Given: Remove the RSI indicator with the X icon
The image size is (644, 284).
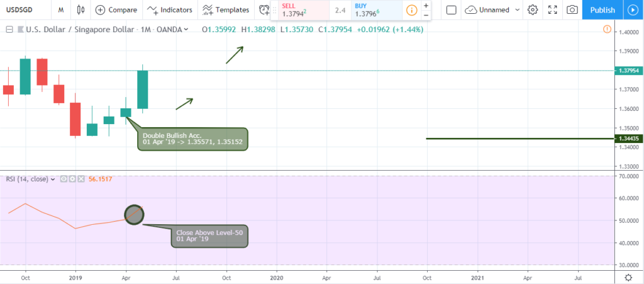Looking at the screenshot, I should click(x=81, y=179).
